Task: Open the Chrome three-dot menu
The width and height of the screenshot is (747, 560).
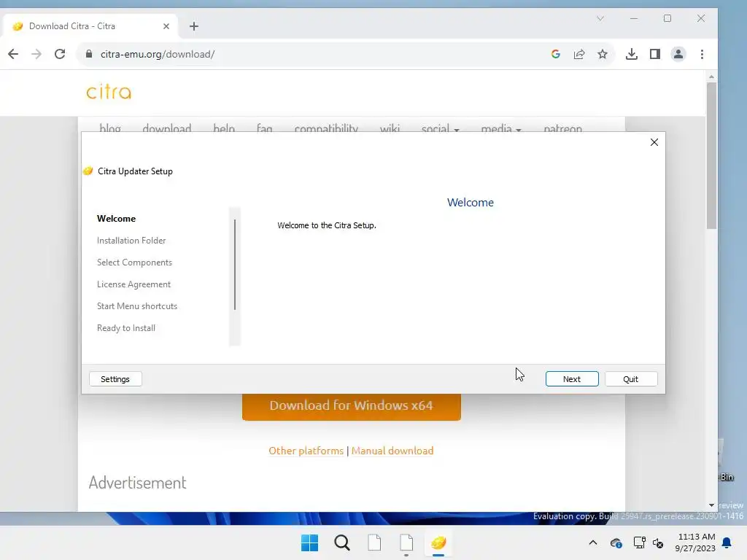Action: [703, 54]
